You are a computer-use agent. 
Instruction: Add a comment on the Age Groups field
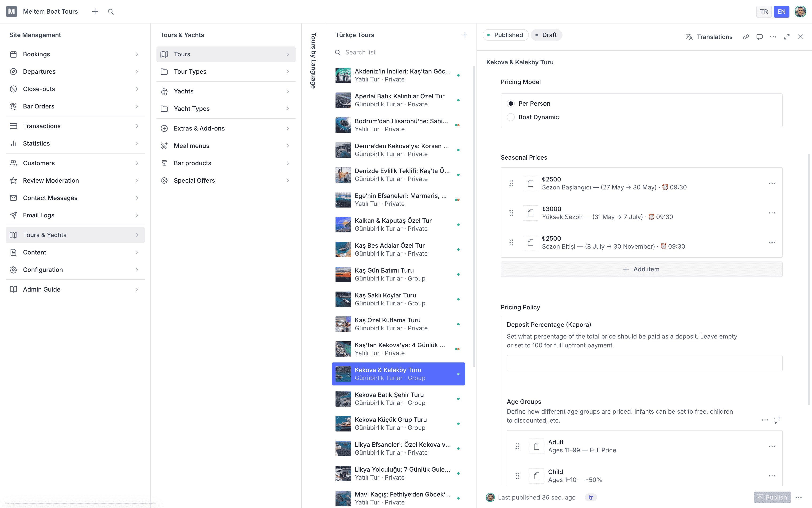point(777,420)
